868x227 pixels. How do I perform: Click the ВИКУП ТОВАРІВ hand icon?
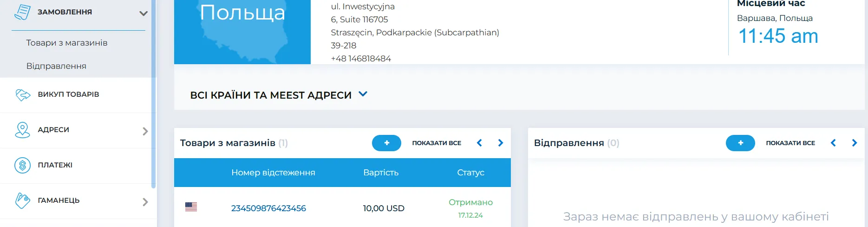22,94
